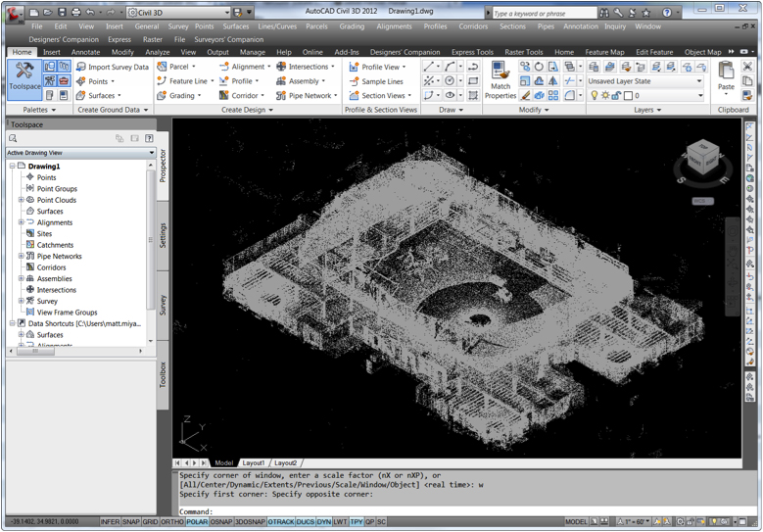
Task: Click the Toolspace help question icon
Action: coord(150,138)
